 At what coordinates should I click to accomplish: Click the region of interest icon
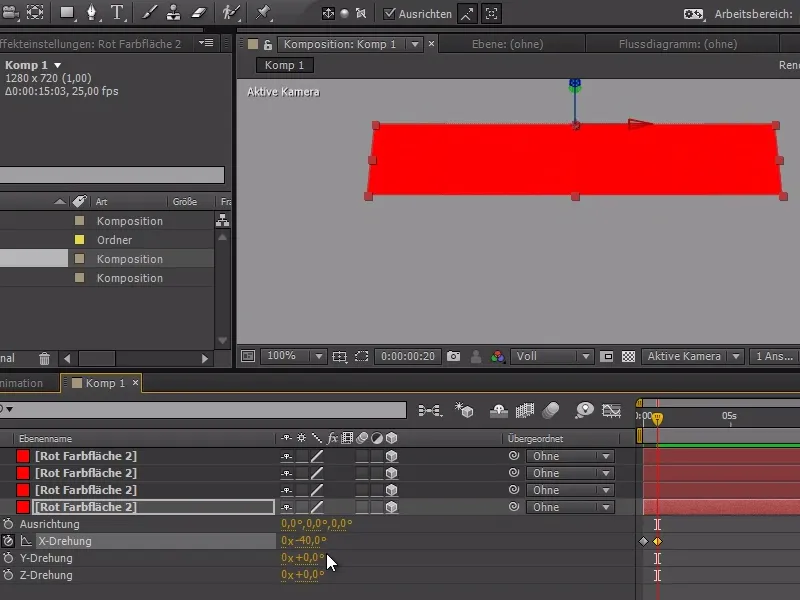606,356
